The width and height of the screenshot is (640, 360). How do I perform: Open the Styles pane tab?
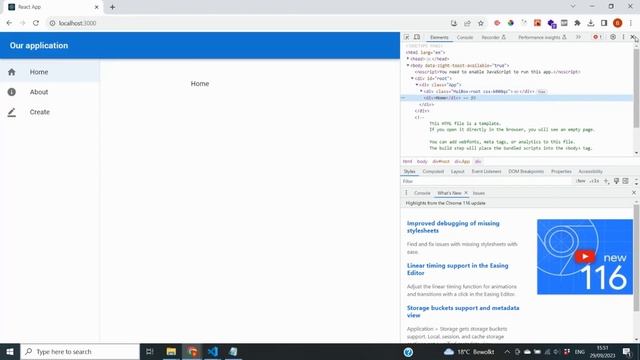click(x=409, y=171)
